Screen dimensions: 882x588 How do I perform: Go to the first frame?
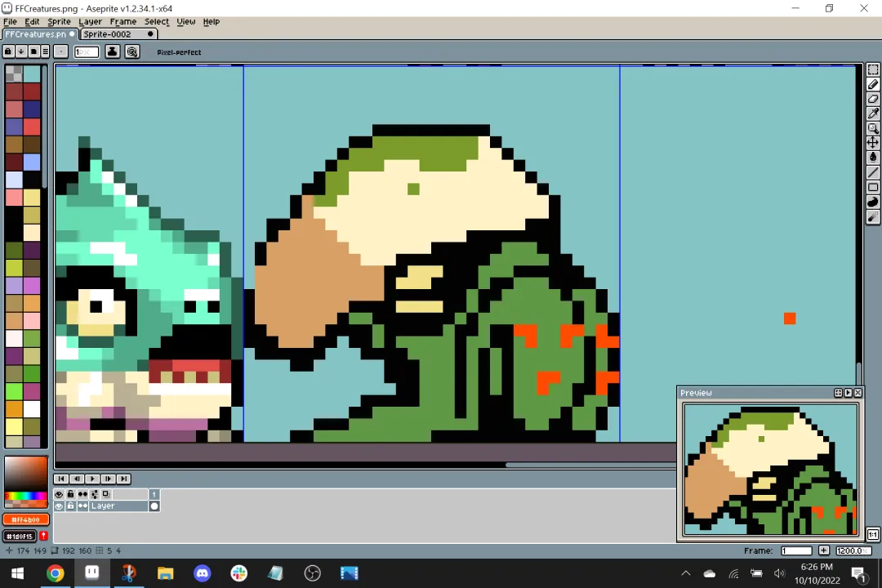tap(61, 479)
